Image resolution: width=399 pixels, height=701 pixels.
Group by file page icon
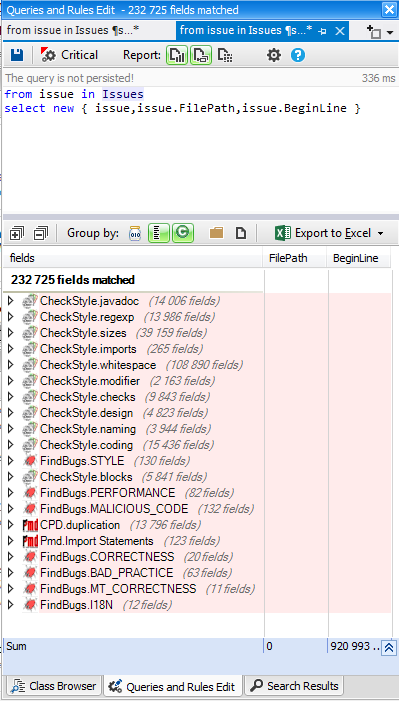pyautogui.click(x=241, y=233)
